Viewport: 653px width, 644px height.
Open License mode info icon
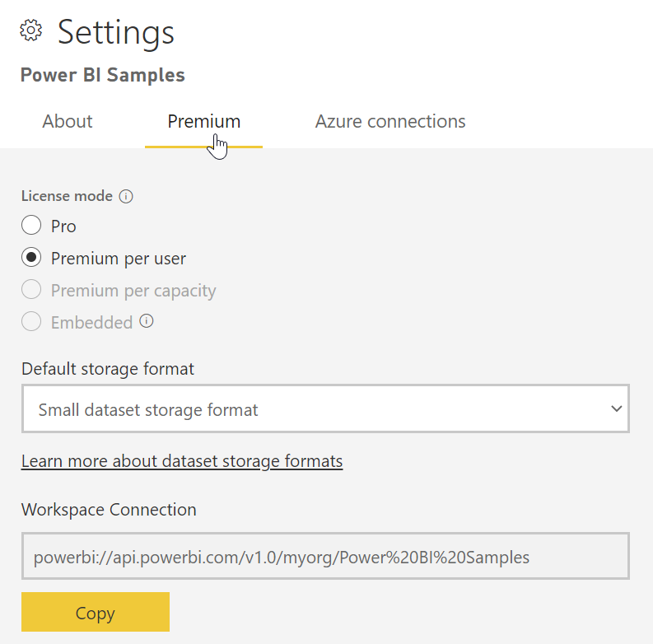[126, 196]
